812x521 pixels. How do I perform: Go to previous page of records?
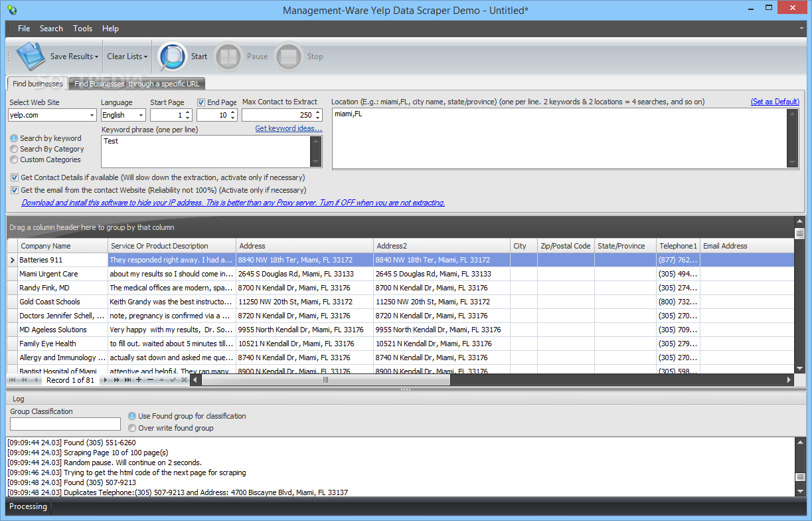[x=24, y=380]
